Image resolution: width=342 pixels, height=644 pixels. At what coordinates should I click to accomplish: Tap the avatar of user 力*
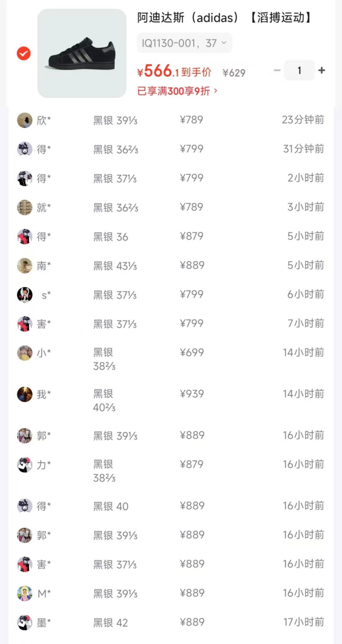25,465
